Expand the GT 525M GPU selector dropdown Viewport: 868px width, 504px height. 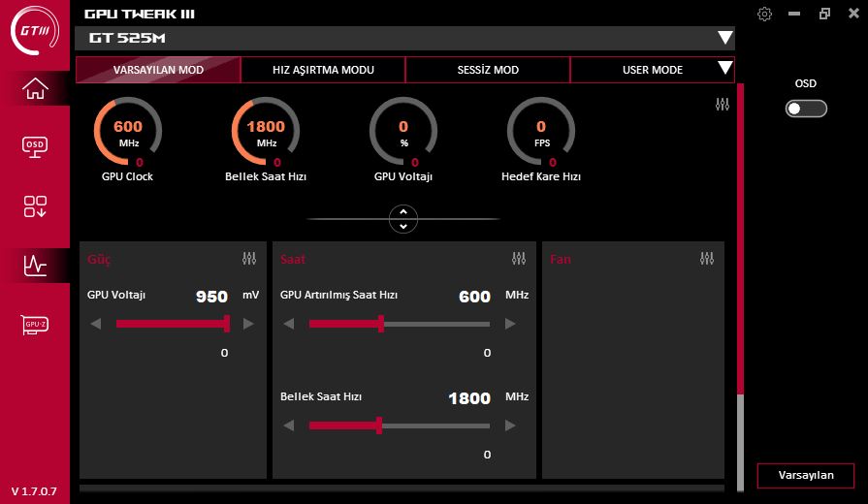coord(725,38)
